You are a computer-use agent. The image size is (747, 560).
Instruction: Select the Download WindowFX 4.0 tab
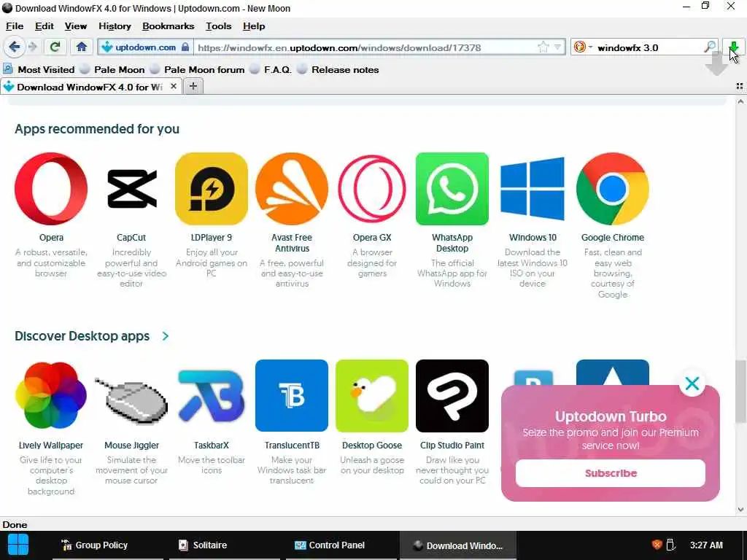(x=90, y=87)
